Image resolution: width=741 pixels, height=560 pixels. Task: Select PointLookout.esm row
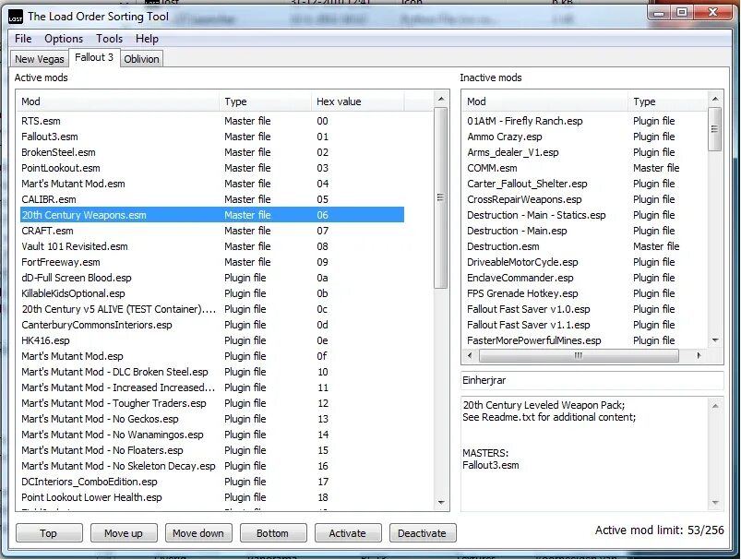tap(211, 168)
